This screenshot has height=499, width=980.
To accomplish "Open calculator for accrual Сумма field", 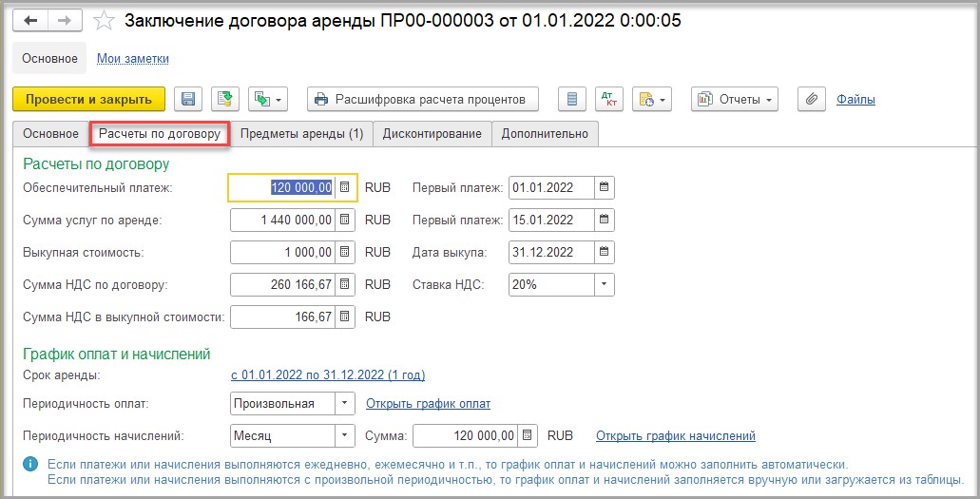I will [x=528, y=436].
